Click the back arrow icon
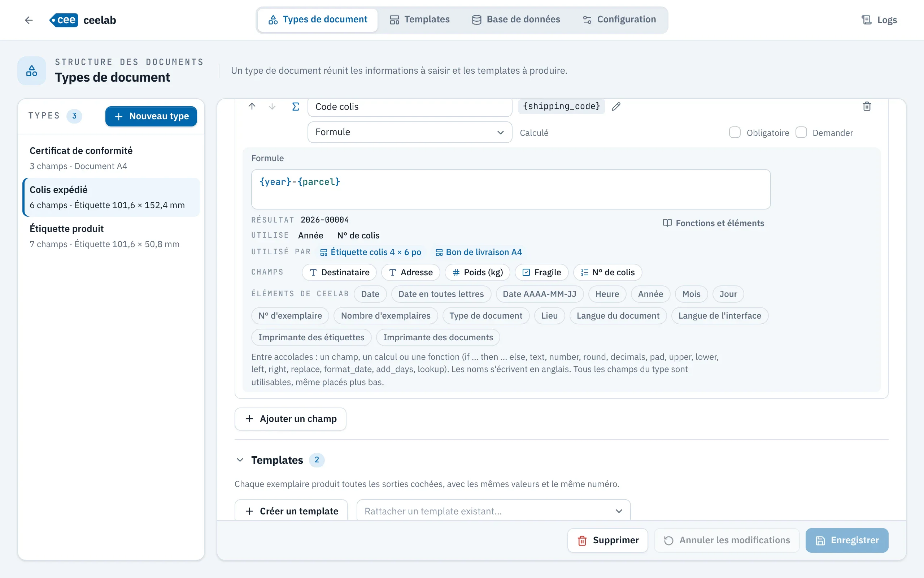The height and width of the screenshot is (578, 924). point(29,20)
